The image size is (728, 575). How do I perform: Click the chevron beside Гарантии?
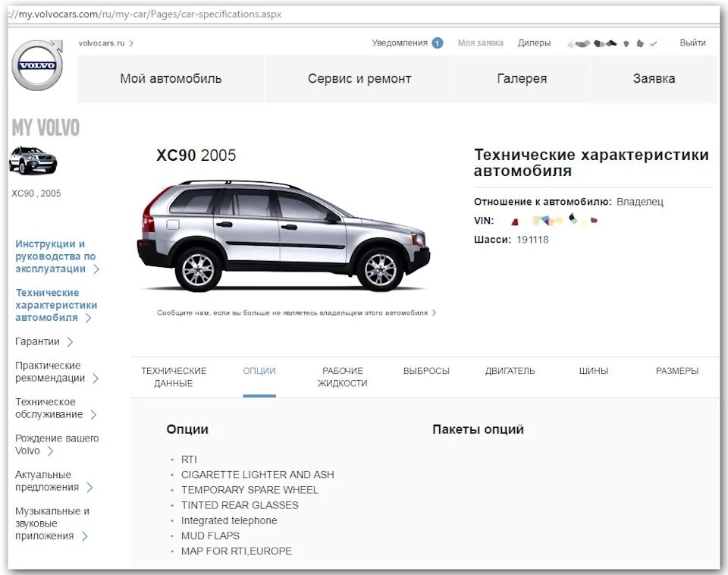coord(70,342)
